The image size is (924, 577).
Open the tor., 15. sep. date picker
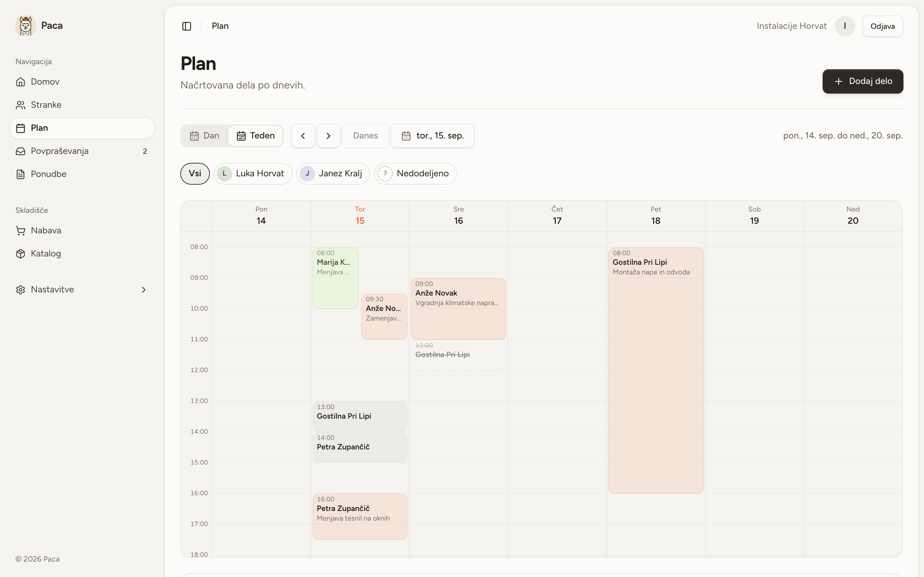432,136
